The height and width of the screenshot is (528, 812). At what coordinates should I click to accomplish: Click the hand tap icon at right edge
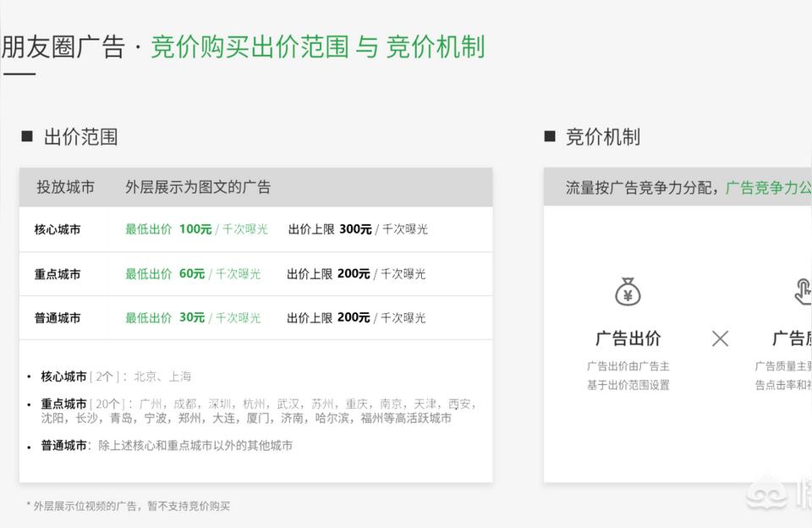point(803,292)
